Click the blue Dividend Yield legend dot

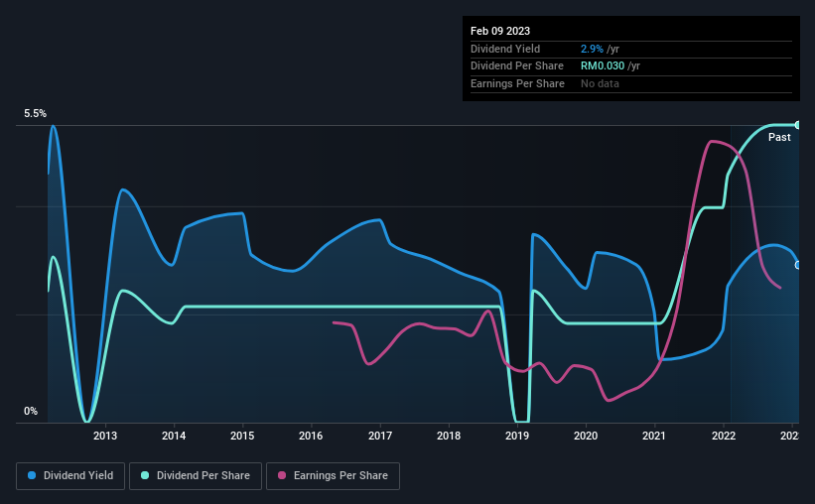tap(32, 475)
